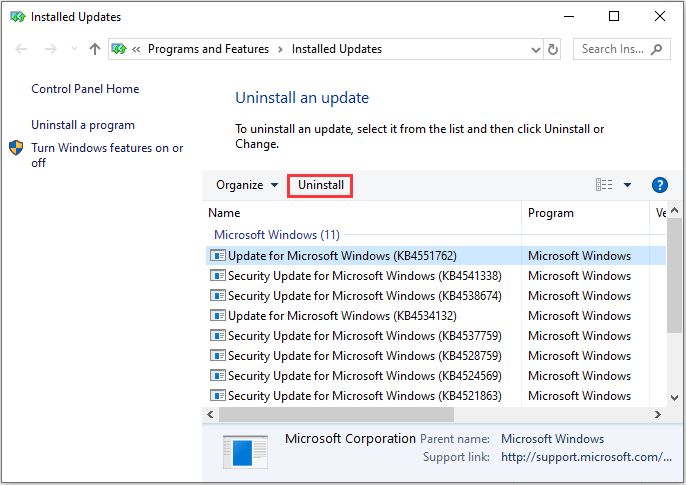Click the icon beside update KB4541338
The width and height of the screenshot is (686, 485).
click(217, 276)
